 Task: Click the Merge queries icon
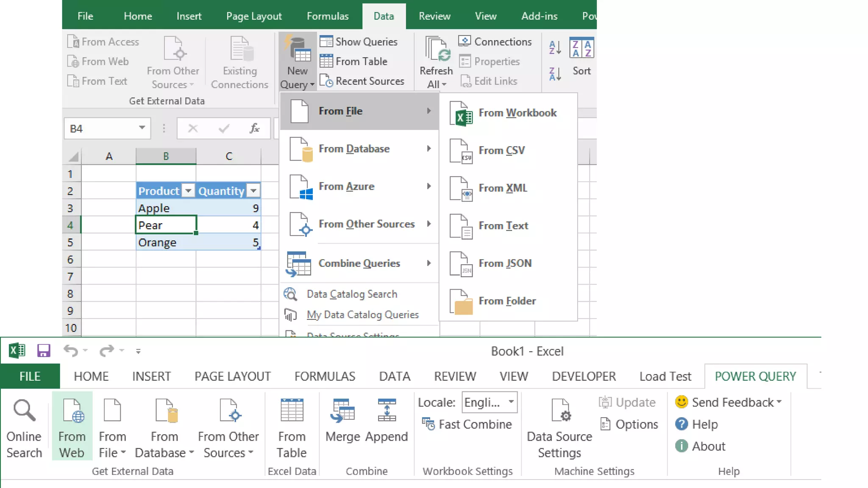pyautogui.click(x=342, y=411)
